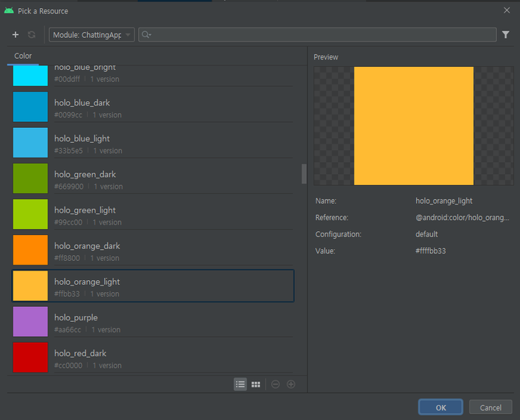The height and width of the screenshot is (420, 520).
Task: Open the filter funnel icon
Action: (505, 34)
